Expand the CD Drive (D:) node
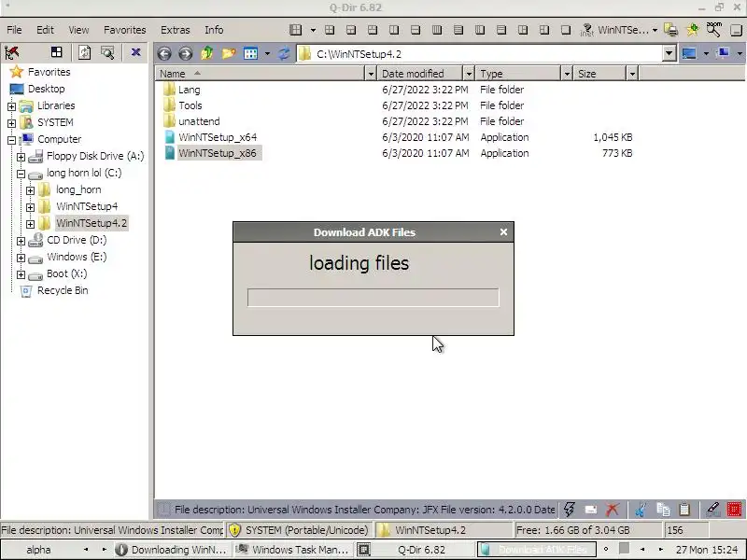This screenshot has height=560, width=747. (x=21, y=241)
